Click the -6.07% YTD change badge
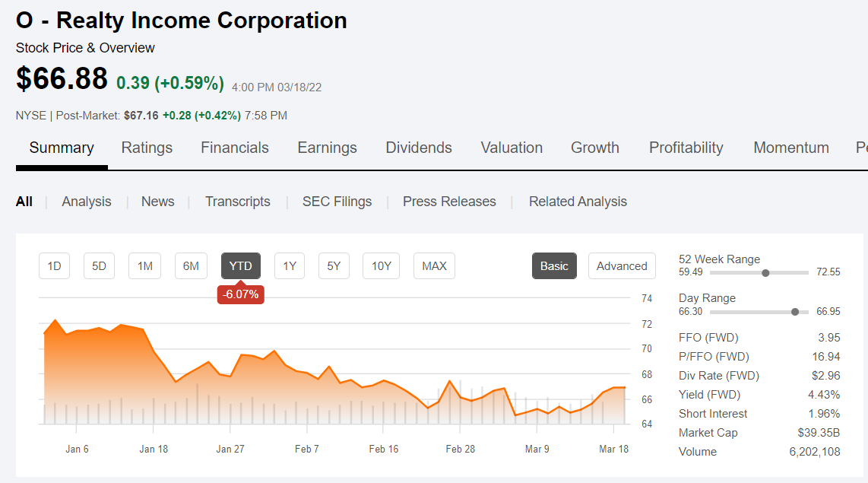 [241, 294]
